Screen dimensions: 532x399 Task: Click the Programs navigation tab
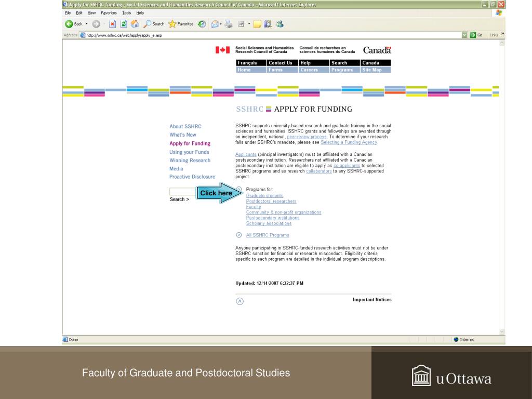[x=345, y=70]
